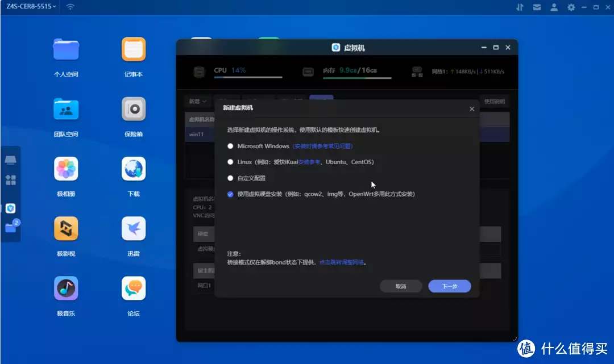This screenshot has height=364, width=614.
Task: Click the CPU 14% value
Action: (x=238, y=70)
